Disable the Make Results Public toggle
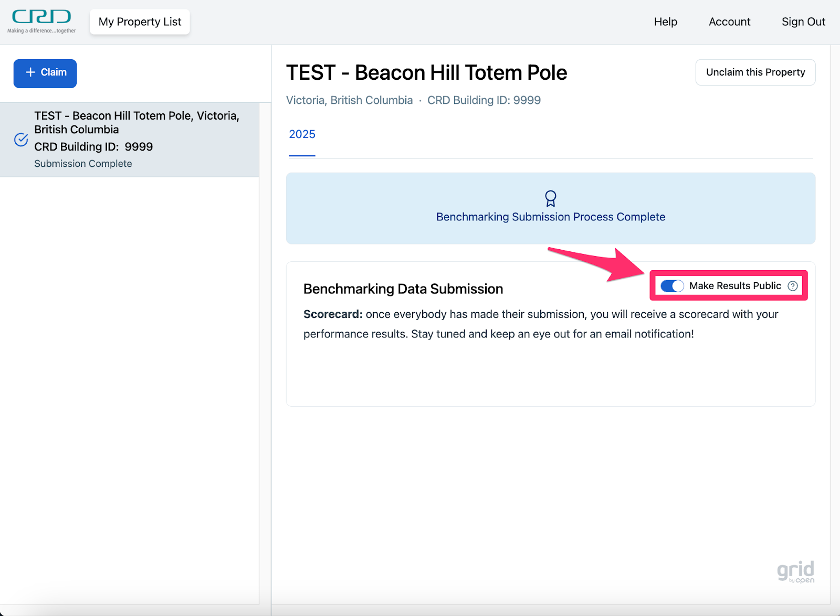 (x=672, y=286)
